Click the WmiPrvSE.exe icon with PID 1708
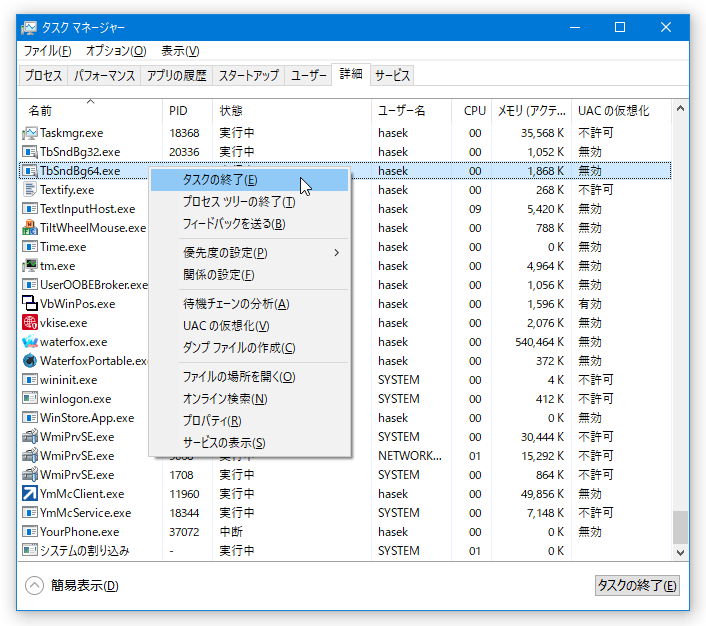Image resolution: width=706 pixels, height=626 pixels. pyautogui.click(x=30, y=475)
